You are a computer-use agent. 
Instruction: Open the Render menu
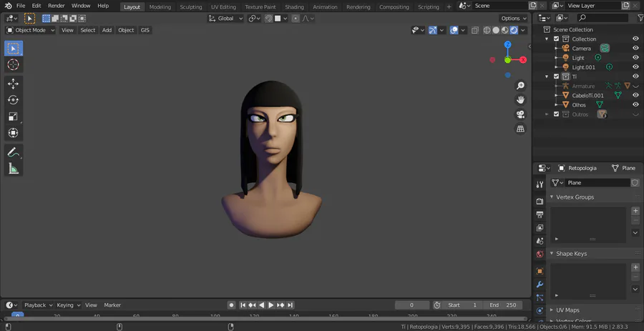[57, 6]
